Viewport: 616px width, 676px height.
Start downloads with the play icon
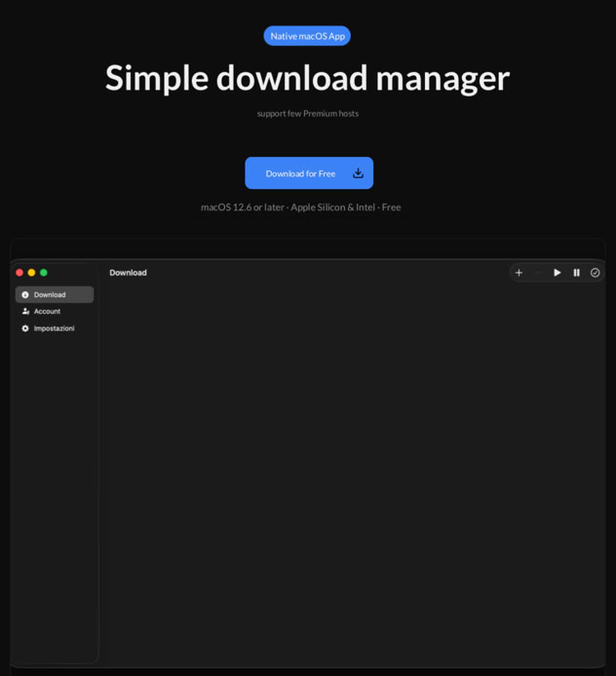click(557, 273)
